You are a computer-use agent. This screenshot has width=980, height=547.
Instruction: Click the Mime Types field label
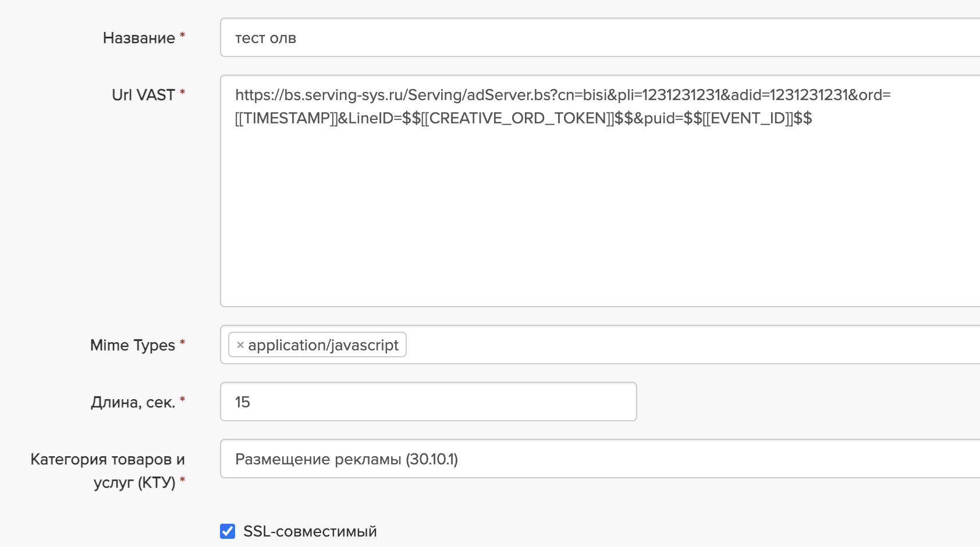pyautogui.click(x=132, y=345)
